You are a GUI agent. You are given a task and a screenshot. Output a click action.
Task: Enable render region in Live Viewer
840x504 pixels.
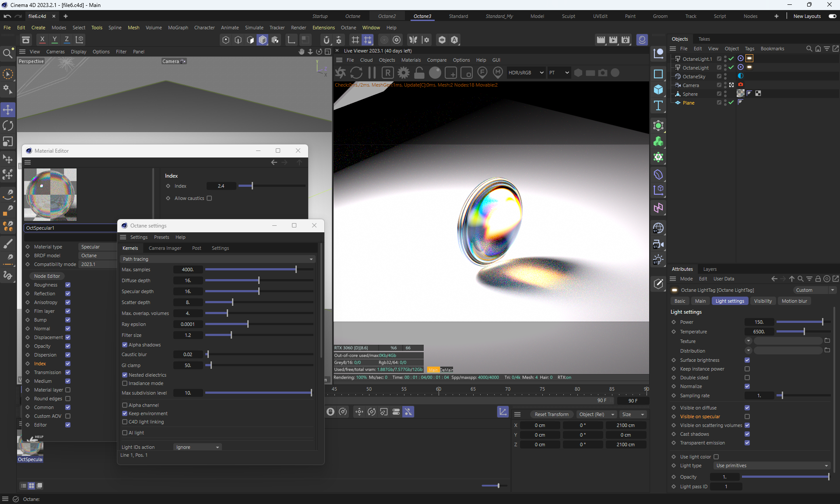coord(451,73)
